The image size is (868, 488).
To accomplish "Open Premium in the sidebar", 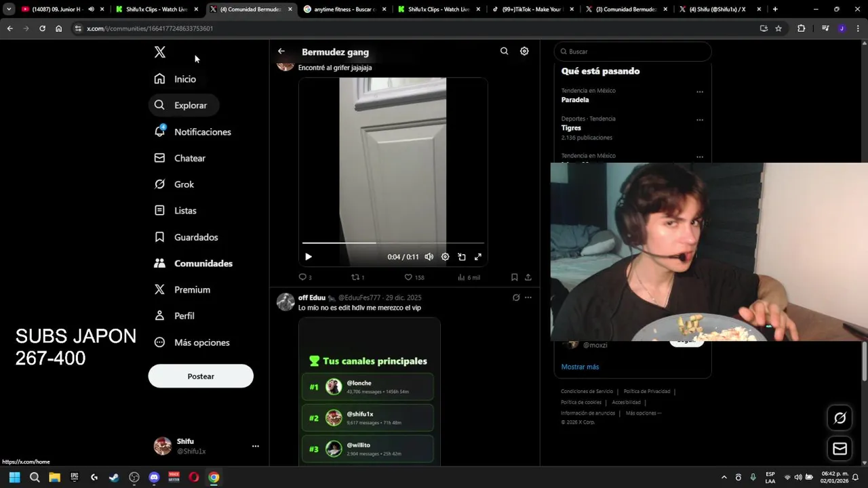I will coord(182,289).
